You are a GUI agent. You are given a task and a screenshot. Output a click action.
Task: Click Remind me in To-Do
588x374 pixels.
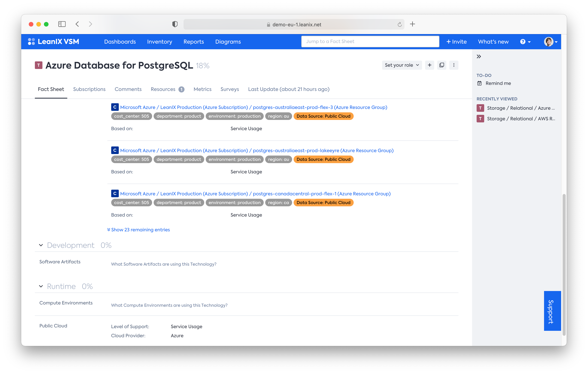[x=498, y=83]
